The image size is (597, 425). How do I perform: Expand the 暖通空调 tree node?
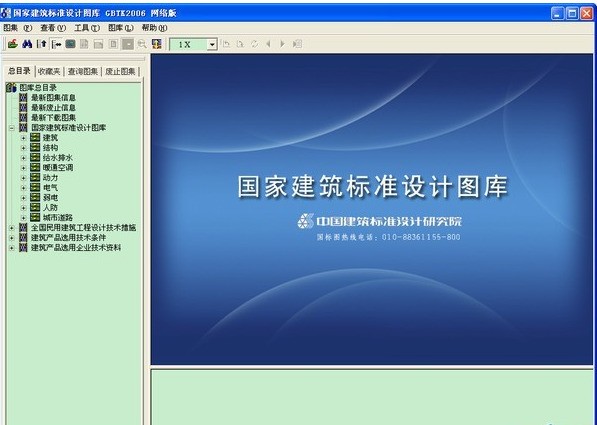pos(23,168)
